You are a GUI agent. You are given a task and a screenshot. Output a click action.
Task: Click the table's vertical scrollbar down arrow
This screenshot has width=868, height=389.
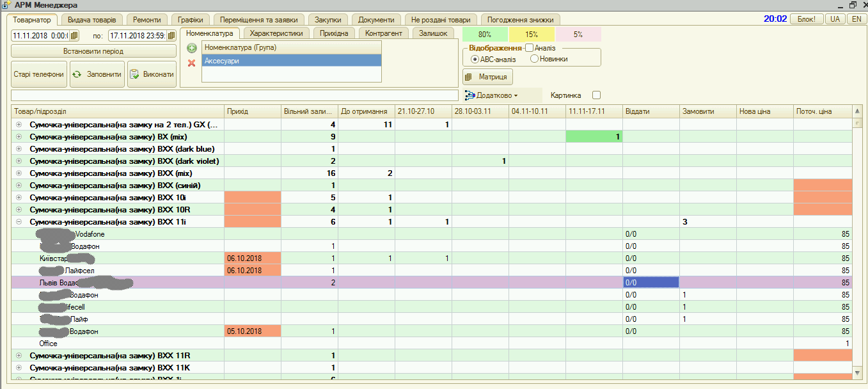pyautogui.click(x=858, y=372)
